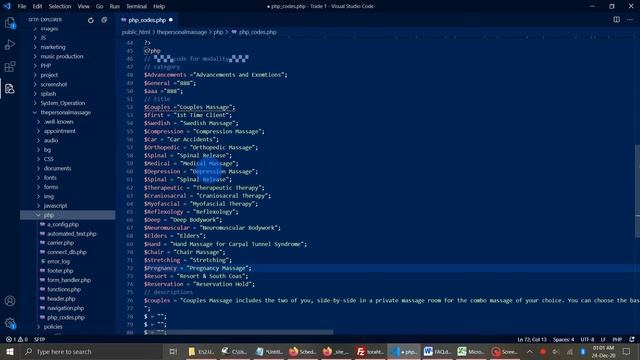This screenshot has width=640, height=360.
Task: Close the unsaved php_codes.php tab dot
Action: (171, 20)
